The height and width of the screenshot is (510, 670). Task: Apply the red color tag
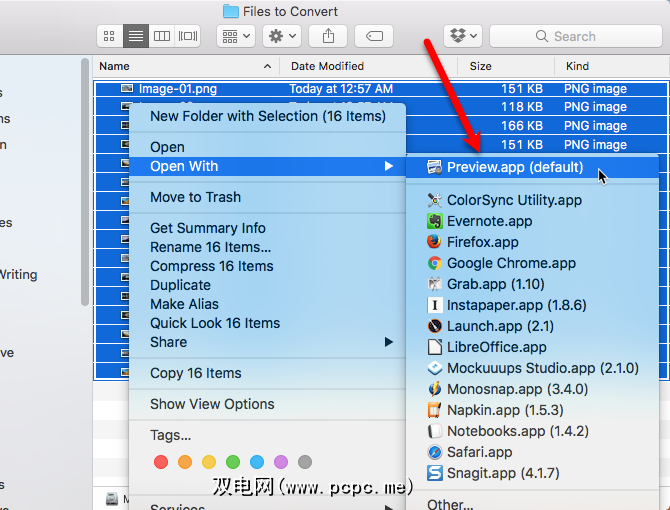(x=160, y=462)
